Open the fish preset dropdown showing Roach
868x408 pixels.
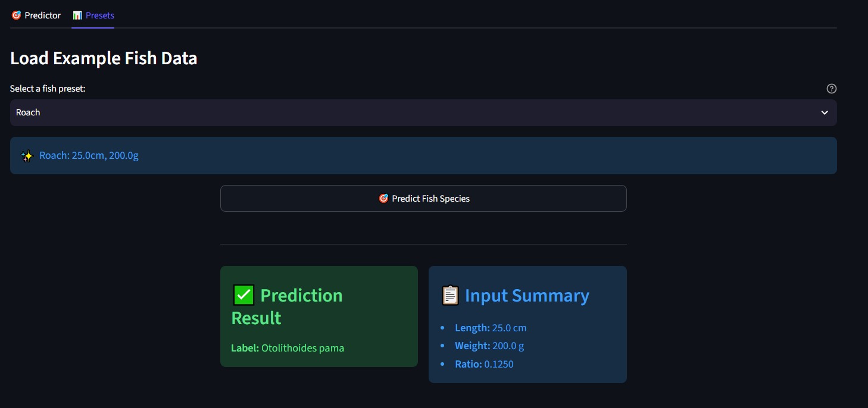423,112
